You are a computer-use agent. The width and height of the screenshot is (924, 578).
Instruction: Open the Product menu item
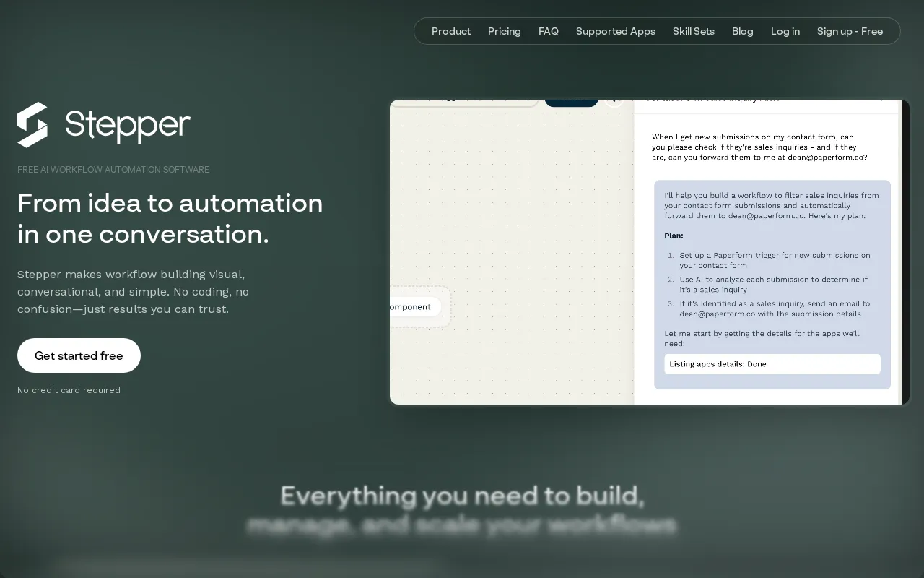(x=451, y=31)
